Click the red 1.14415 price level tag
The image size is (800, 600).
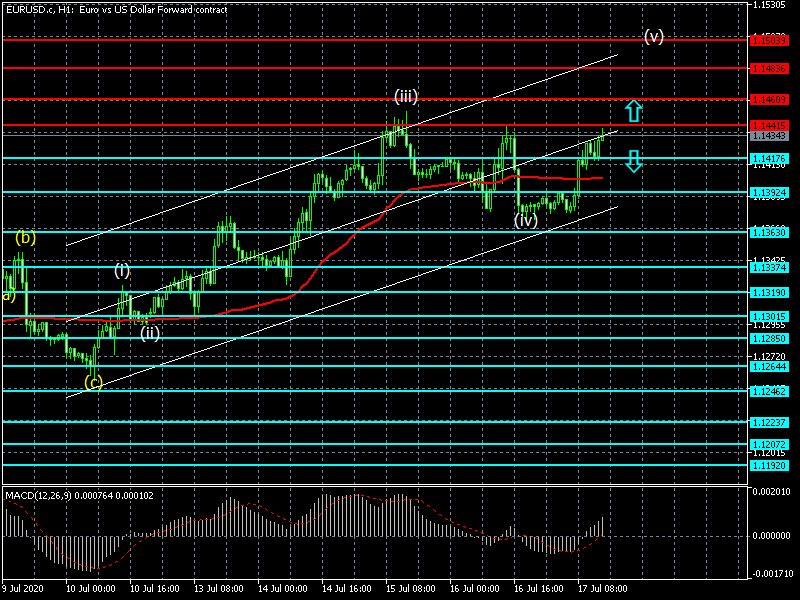tap(769, 126)
